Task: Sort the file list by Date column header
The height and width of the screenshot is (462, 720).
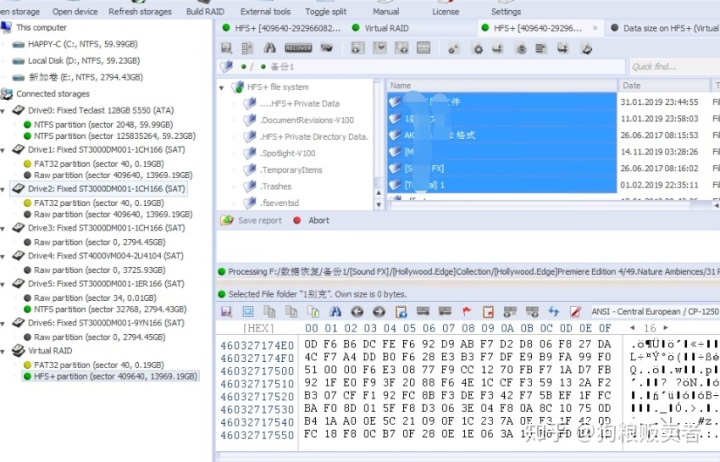Action: [664, 85]
